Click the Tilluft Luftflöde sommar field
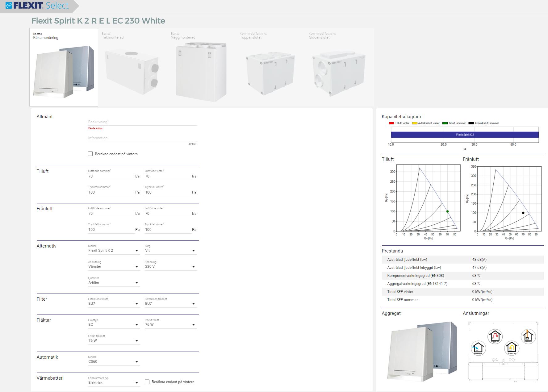 (111, 176)
